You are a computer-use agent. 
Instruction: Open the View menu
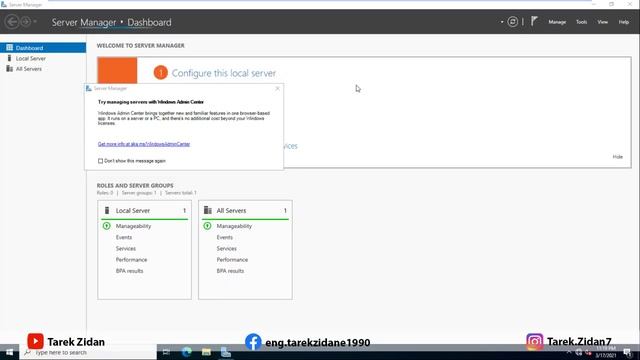(x=602, y=22)
